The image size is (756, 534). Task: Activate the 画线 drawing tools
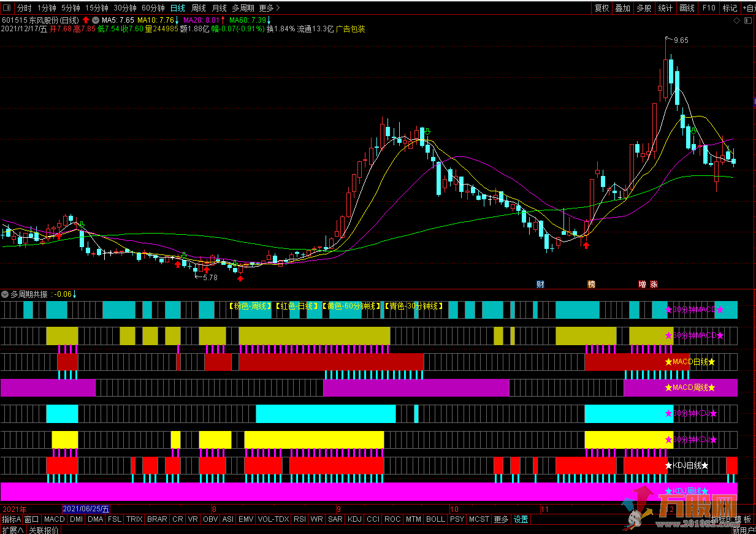pyautogui.click(x=687, y=8)
